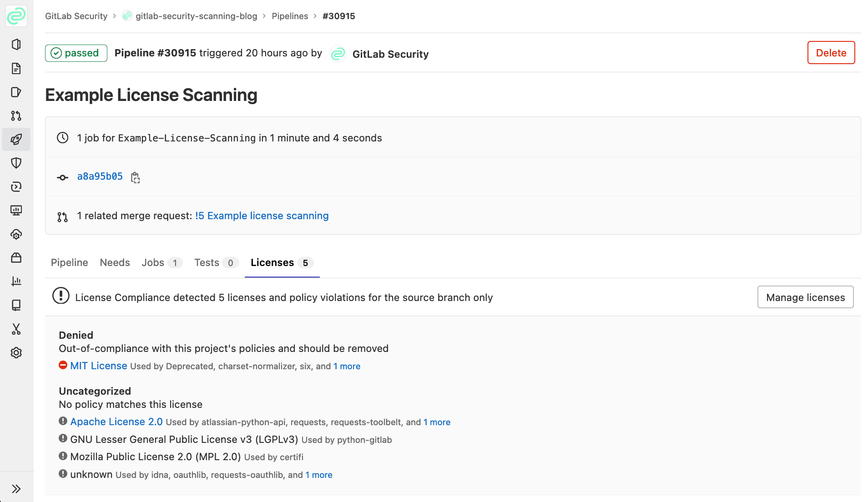Open commit a8a95b05 link
Image resolution: width=868 pixels, height=502 pixels.
click(x=100, y=176)
